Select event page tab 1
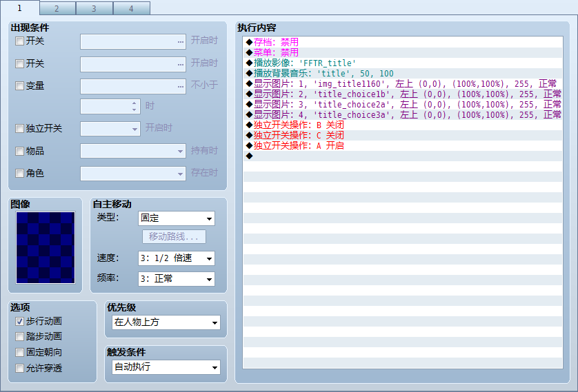Screen dimensions: 578x392 click(19, 8)
